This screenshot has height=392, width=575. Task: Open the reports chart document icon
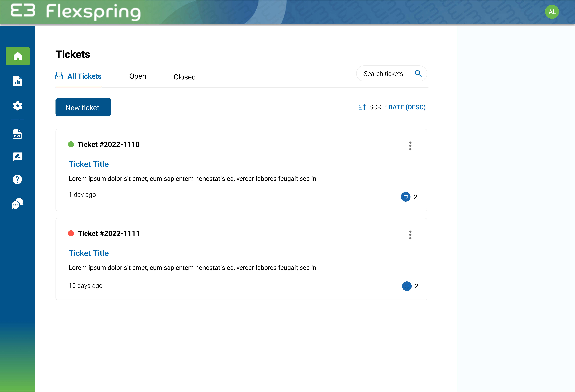pos(17,81)
